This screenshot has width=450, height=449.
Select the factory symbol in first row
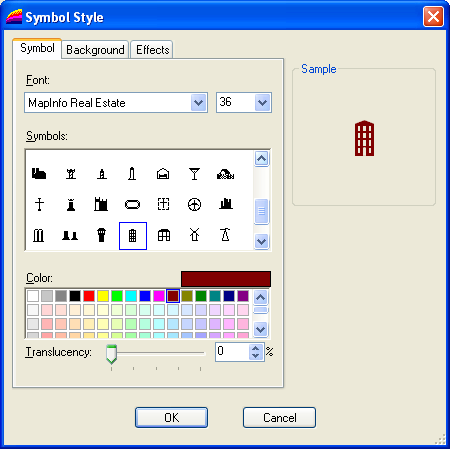pos(39,174)
